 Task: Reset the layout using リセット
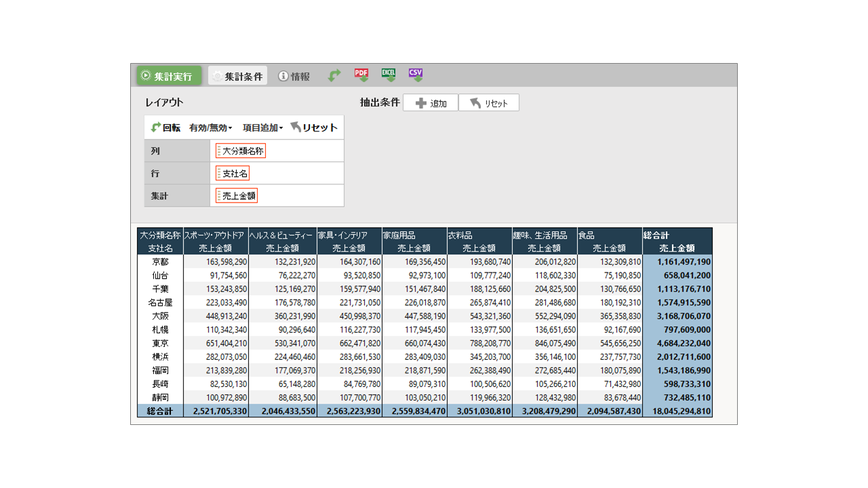coord(313,127)
